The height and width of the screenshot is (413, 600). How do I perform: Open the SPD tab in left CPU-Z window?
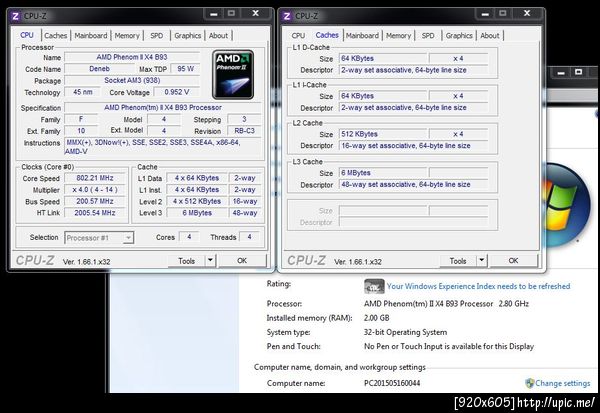tap(157, 36)
